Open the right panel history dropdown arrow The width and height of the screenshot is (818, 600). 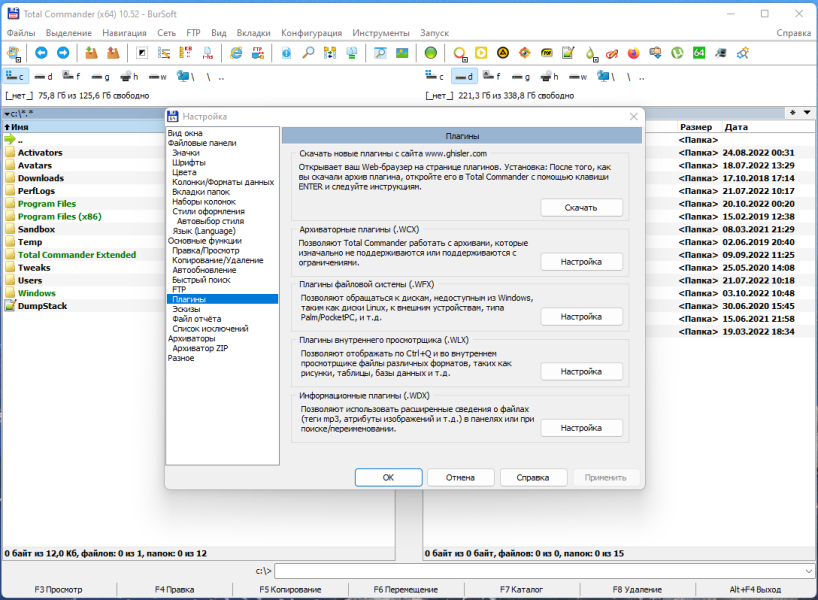(x=807, y=113)
